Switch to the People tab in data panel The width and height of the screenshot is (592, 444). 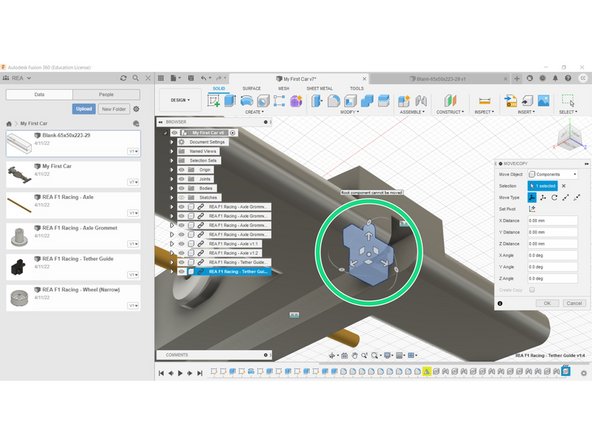106,94
